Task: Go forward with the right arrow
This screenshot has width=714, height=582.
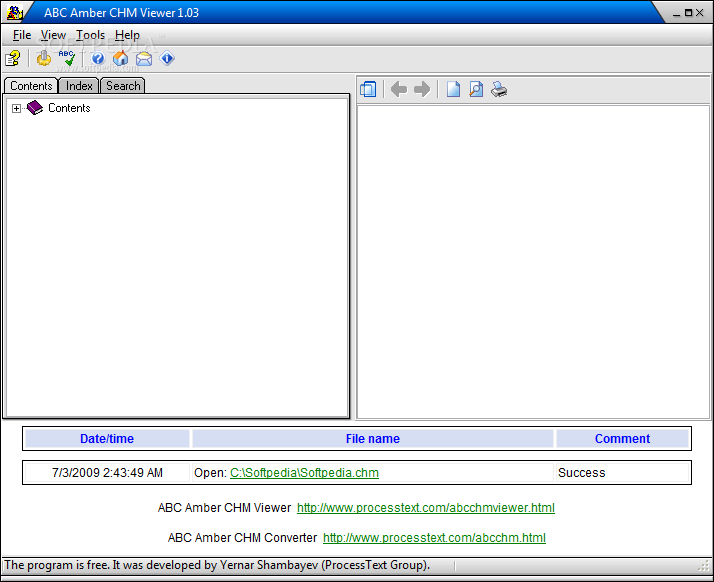Action: 422,89
